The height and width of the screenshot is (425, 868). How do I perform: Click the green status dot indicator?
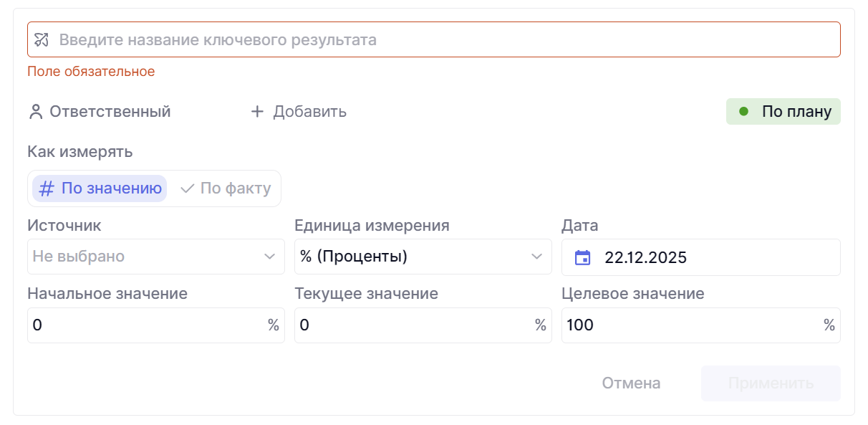(x=743, y=112)
